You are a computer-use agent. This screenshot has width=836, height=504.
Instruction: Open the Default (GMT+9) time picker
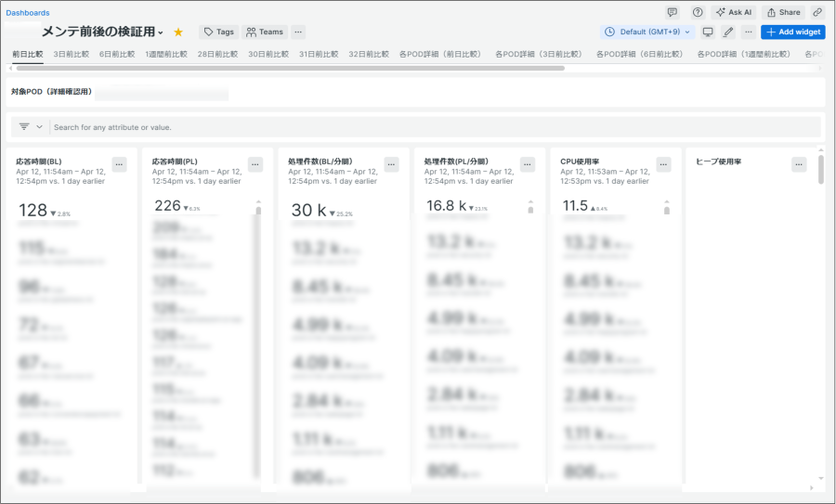click(647, 32)
